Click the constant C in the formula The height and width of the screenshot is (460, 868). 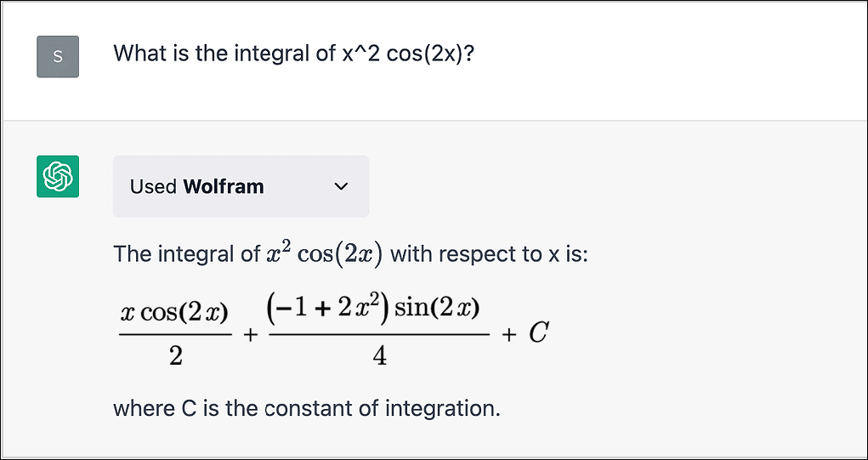537,334
